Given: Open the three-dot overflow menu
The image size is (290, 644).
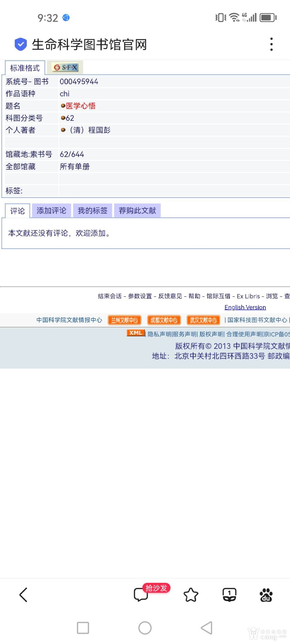Looking at the screenshot, I should tap(271, 44).
